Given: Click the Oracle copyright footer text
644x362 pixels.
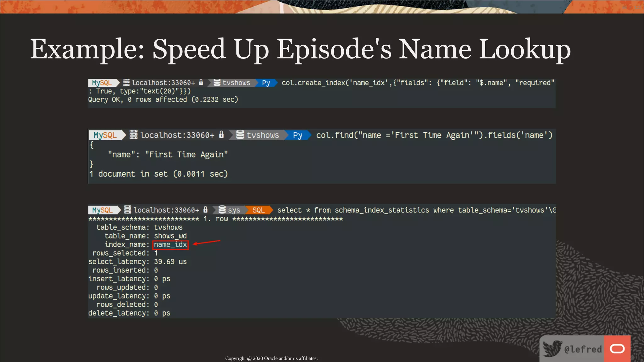Looking at the screenshot, I should pos(271,358).
